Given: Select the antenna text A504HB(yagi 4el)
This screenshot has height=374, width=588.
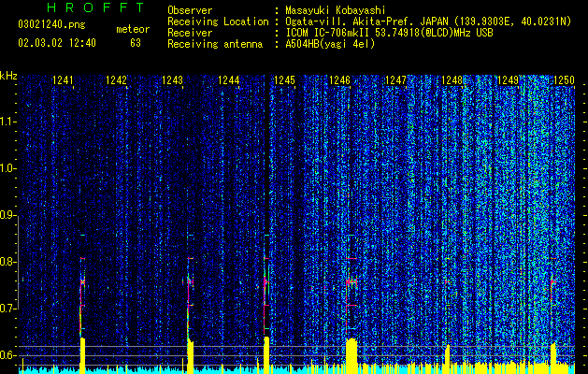Looking at the screenshot, I should [x=330, y=44].
